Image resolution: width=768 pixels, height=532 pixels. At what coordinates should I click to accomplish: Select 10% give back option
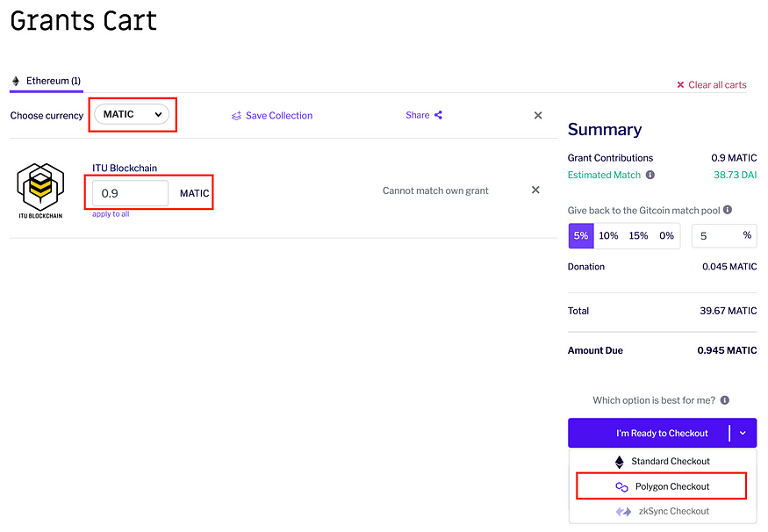click(608, 235)
